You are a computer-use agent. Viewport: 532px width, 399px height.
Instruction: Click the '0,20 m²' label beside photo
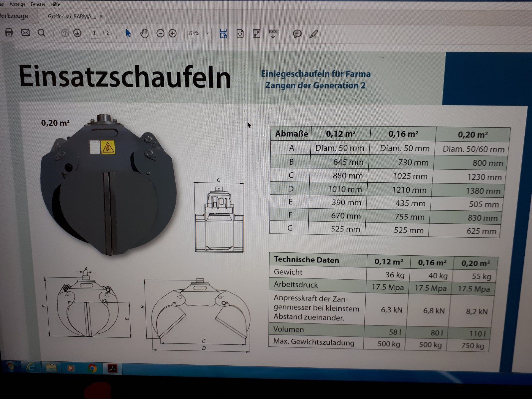(55, 123)
